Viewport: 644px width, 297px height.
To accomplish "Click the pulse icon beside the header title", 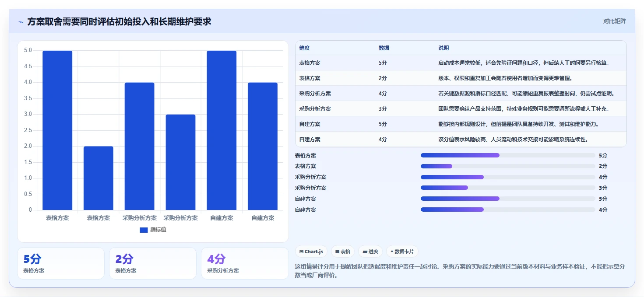I will 21,22.
